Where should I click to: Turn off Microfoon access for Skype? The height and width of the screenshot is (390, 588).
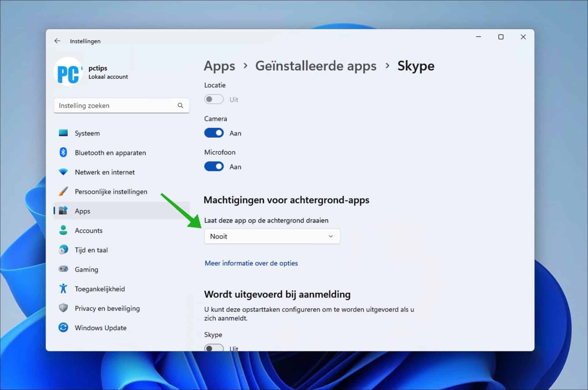click(x=214, y=166)
